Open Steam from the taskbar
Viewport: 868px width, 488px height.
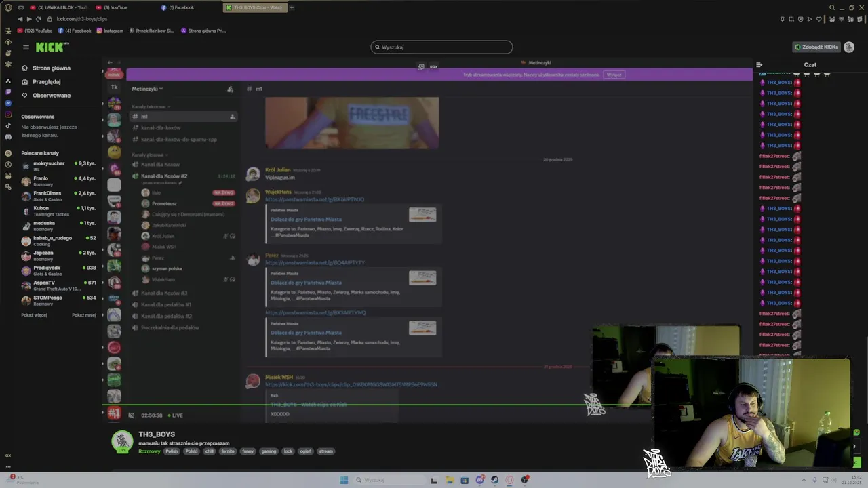[x=494, y=480]
